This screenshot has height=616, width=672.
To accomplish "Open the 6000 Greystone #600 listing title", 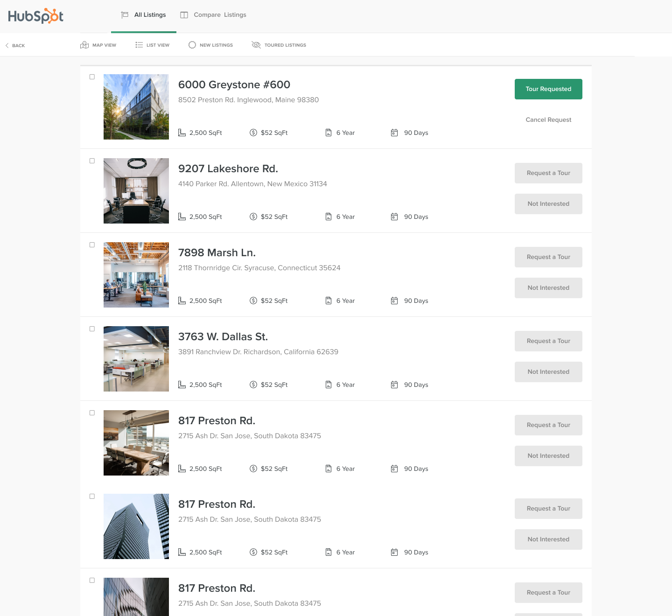I will point(234,84).
